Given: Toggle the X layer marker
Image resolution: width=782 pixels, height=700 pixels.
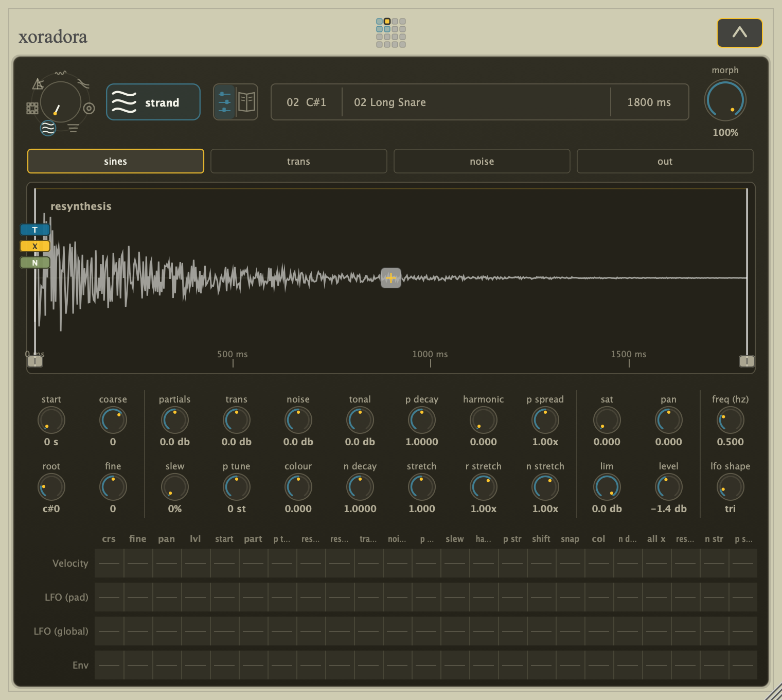Looking at the screenshot, I should (35, 246).
